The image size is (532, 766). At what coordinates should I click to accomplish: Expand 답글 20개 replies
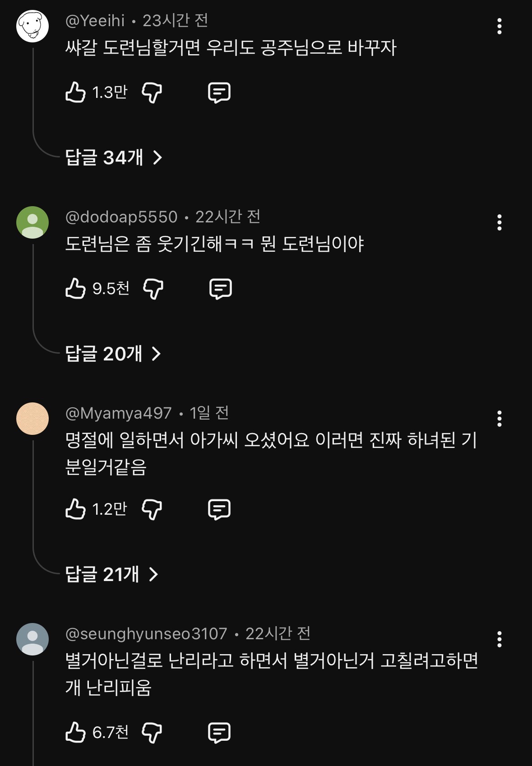[113, 354]
